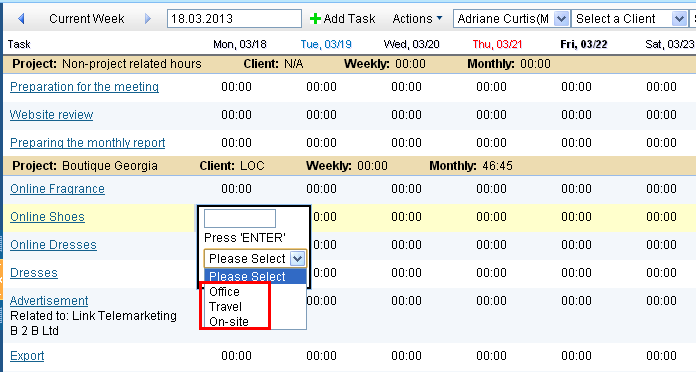Screen dimensions: 696x372
Task: Open the Adriane Curtis user dropdown
Action: tap(511, 19)
